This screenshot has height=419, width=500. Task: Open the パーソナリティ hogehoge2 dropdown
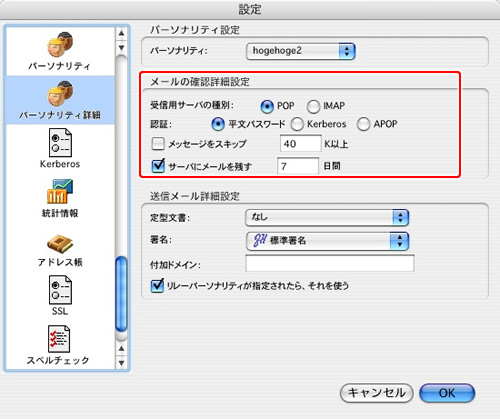coord(301,51)
